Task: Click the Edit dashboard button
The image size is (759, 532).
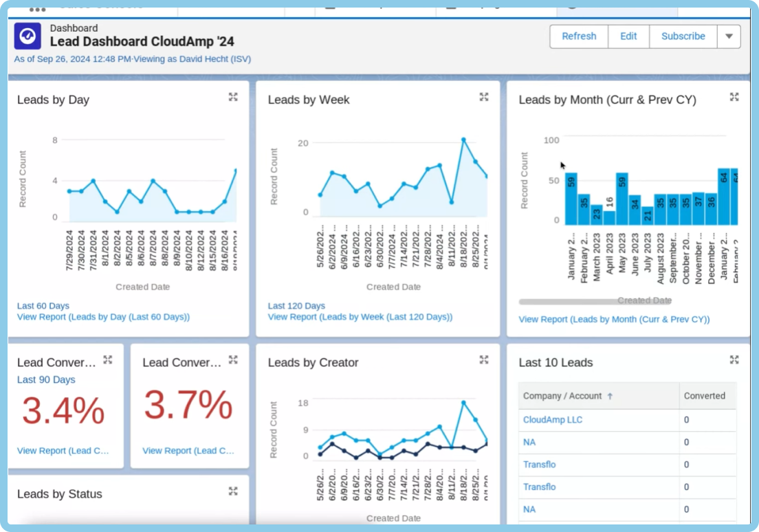Action: click(628, 36)
